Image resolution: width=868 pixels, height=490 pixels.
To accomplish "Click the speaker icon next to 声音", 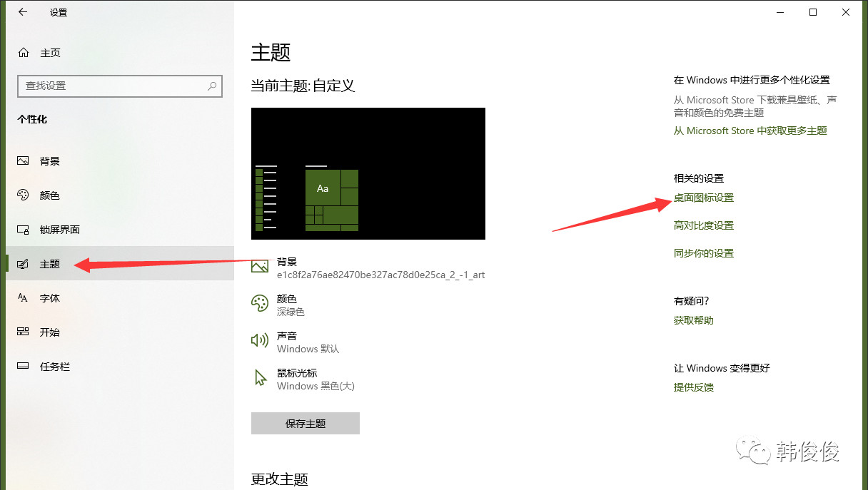I will click(x=259, y=341).
